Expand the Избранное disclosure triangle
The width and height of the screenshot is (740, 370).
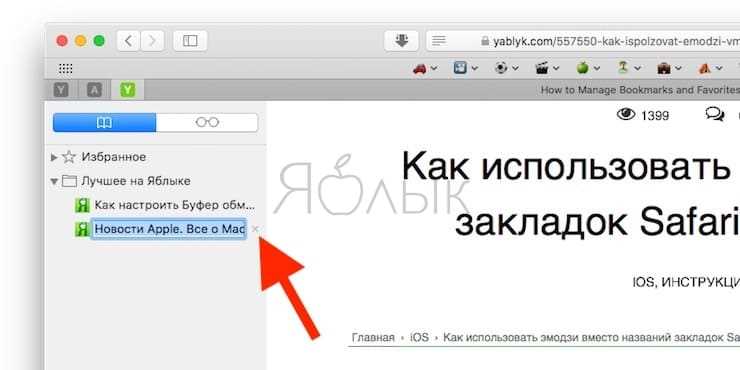pyautogui.click(x=54, y=157)
